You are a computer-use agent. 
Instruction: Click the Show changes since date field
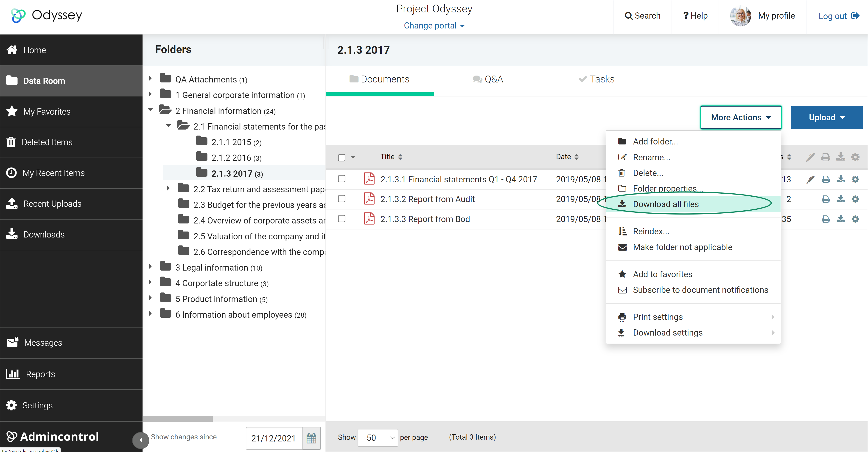click(274, 438)
